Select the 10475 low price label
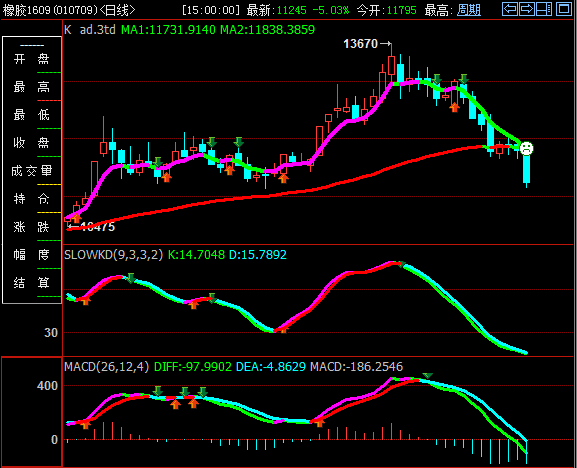577x468 pixels. point(97,227)
